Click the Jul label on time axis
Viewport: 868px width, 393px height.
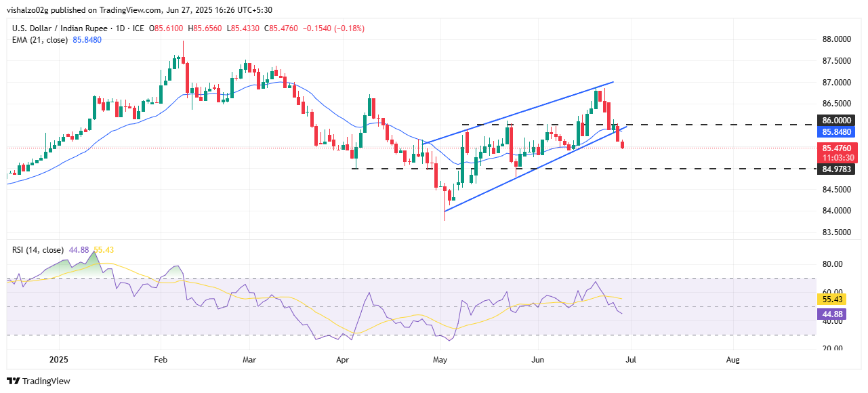631,359
